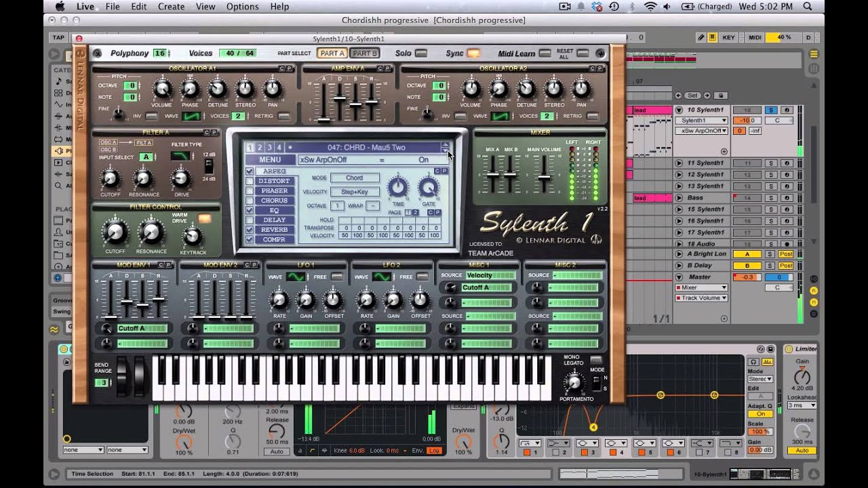Open the Limiter Lookahead 3 ms dropdown
This screenshot has width=868, height=488.
tap(800, 405)
